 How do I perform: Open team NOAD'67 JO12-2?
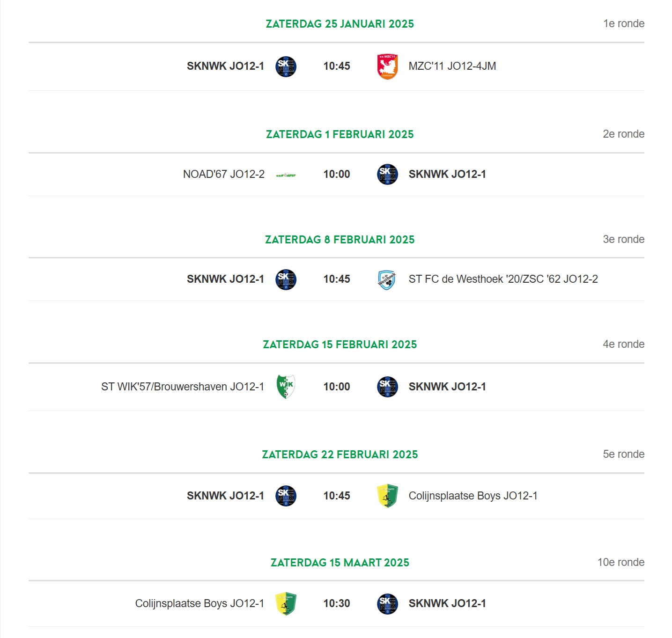[223, 174]
